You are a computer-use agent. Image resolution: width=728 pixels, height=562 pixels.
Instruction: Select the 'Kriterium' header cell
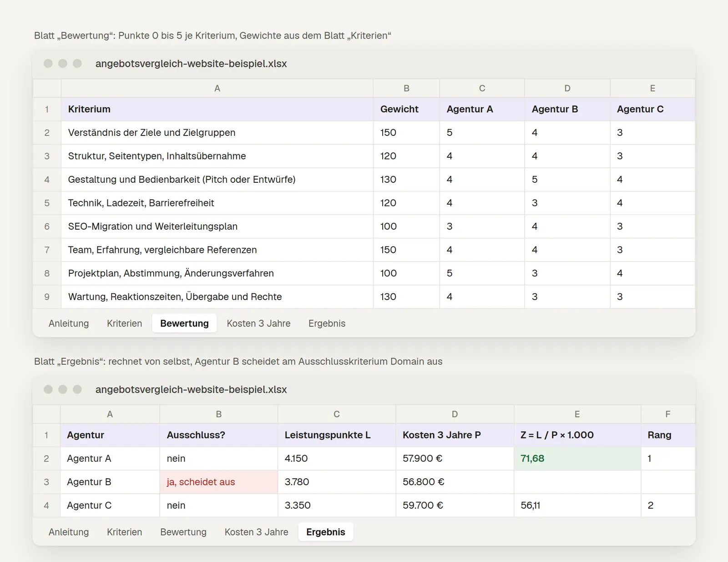point(217,109)
